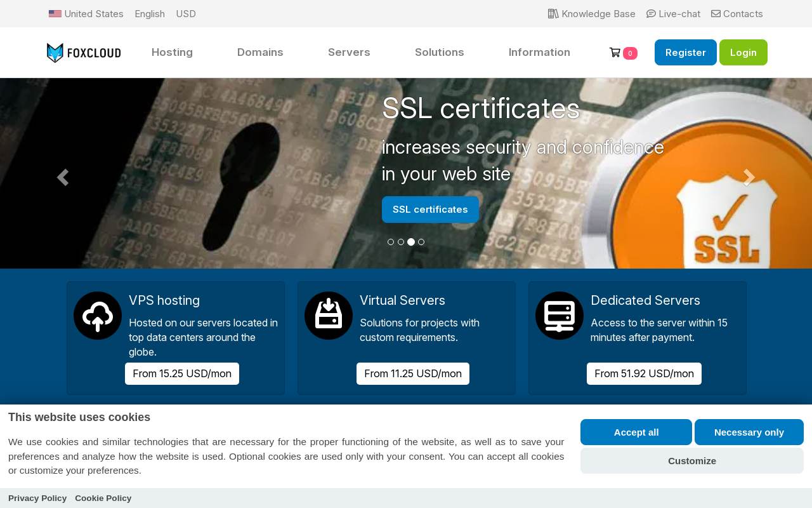The image size is (812, 508).
Task: Customize cookie preferences
Action: click(692, 461)
